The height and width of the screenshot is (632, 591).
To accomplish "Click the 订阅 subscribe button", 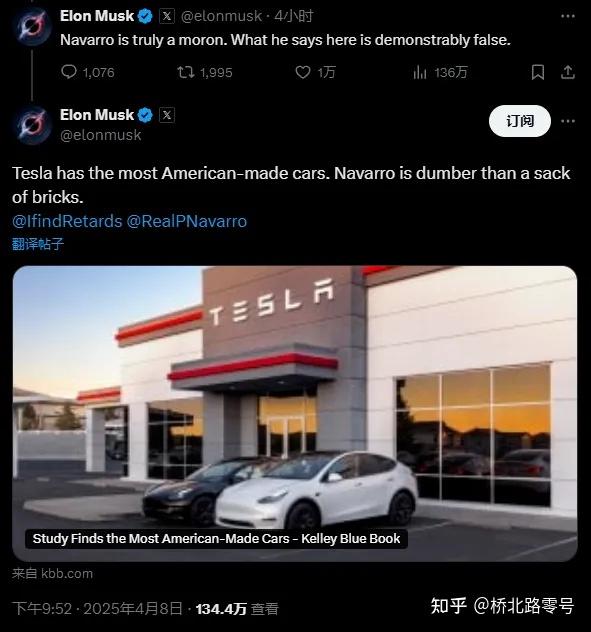I will (x=520, y=121).
